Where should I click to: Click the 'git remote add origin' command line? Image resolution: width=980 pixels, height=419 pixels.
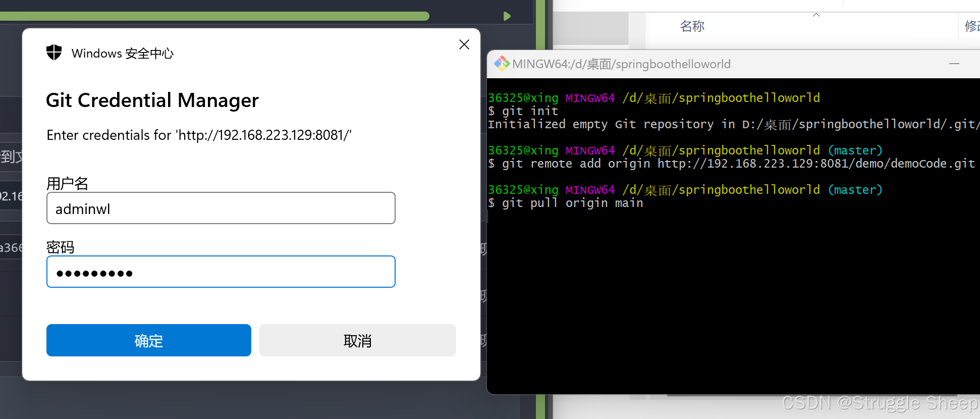[x=732, y=164]
